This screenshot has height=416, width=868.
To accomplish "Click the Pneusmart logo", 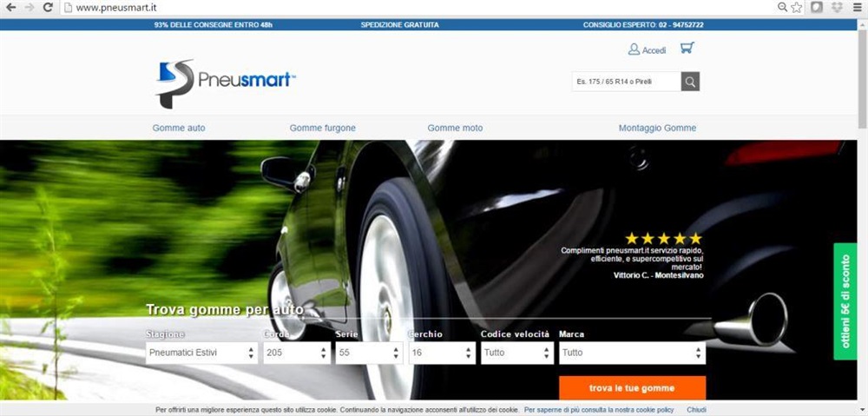I will click(x=226, y=83).
